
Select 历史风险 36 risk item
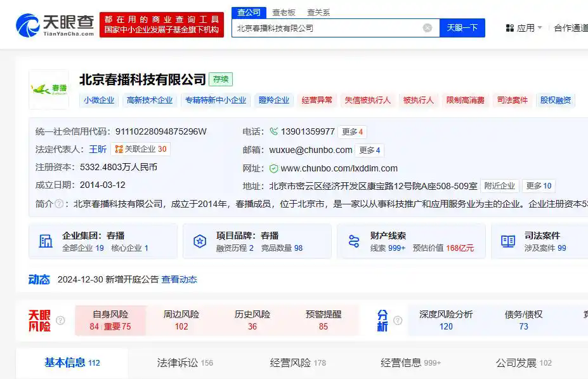tap(252, 320)
